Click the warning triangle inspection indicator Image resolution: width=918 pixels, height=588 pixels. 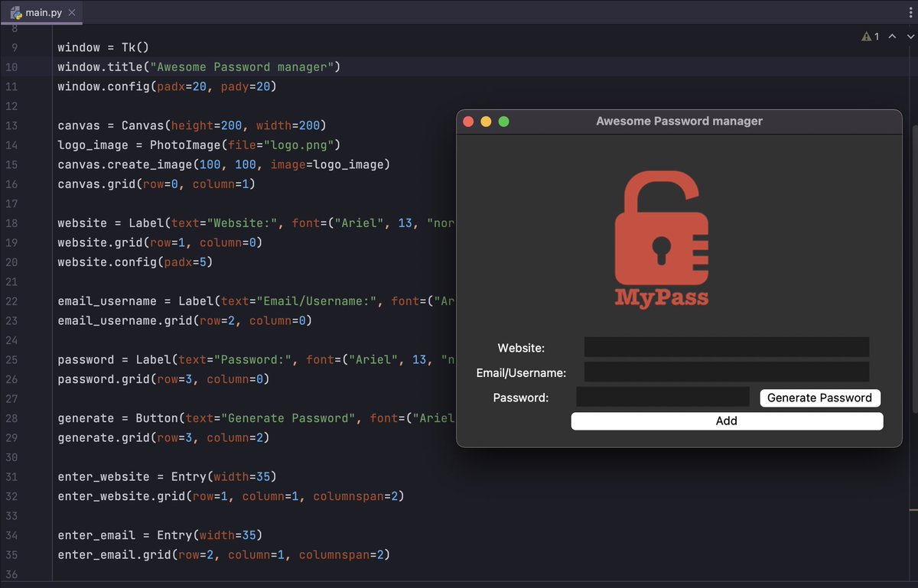click(x=867, y=35)
